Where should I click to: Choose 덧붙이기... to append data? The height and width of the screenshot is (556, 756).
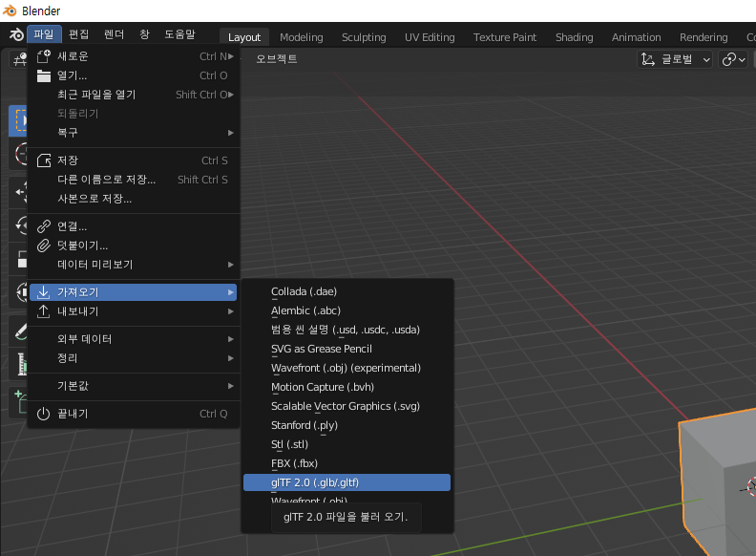click(134, 246)
